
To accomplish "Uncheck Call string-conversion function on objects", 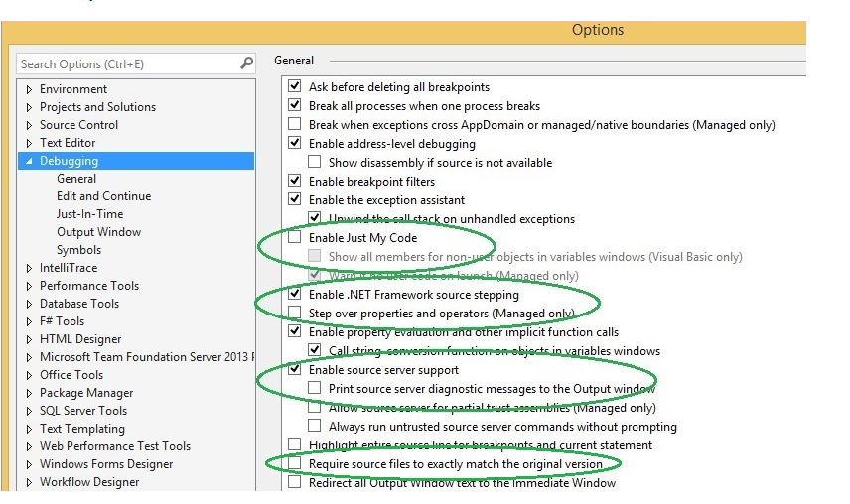I will 314,350.
